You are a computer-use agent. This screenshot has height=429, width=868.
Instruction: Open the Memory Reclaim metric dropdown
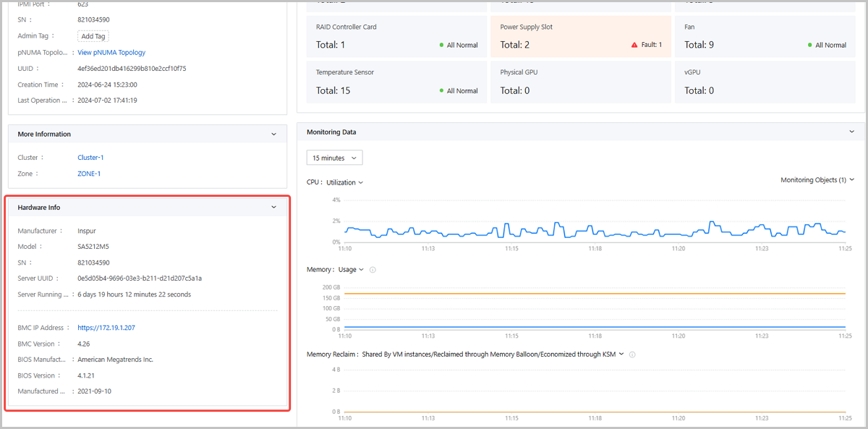(493, 354)
